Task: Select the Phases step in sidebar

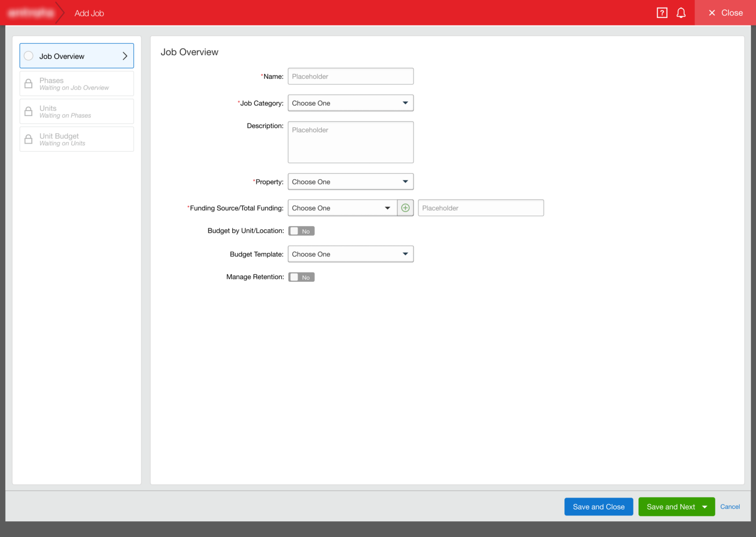Action: 77,84
